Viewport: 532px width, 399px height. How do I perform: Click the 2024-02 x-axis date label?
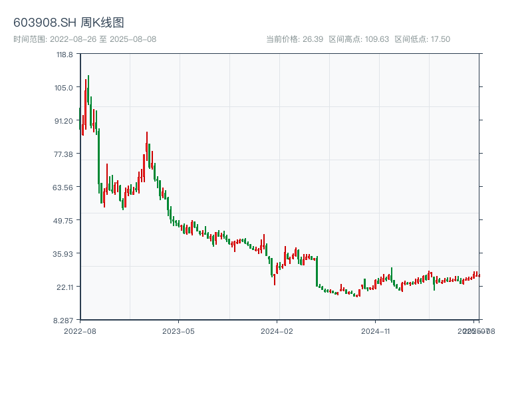click(277, 331)
